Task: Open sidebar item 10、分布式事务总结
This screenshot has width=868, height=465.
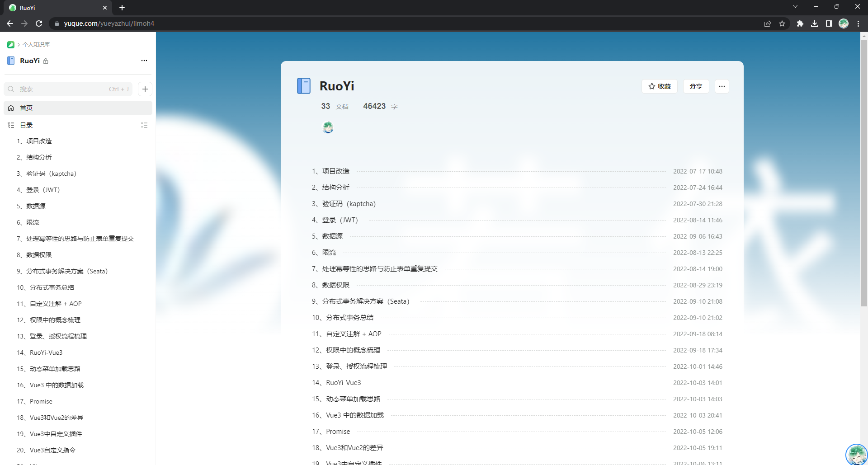Action: click(46, 287)
